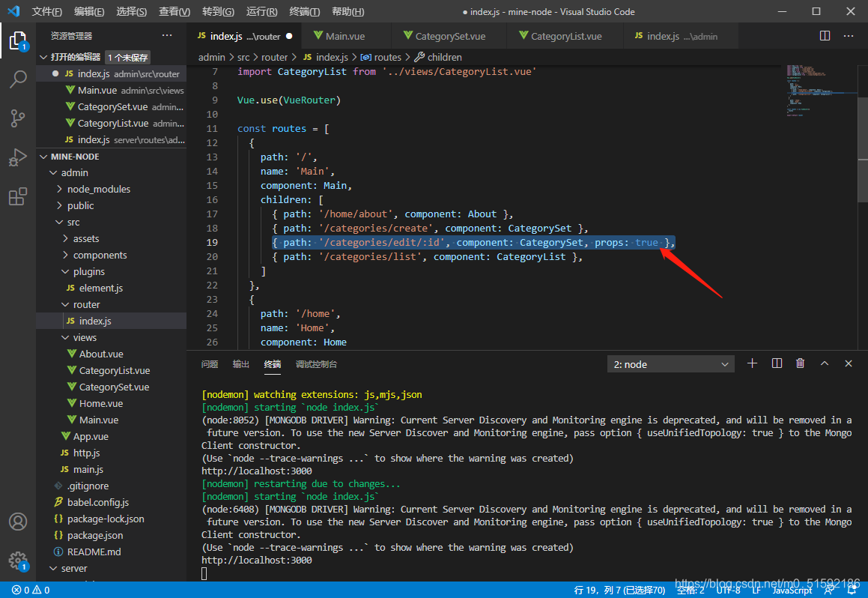Viewport: 868px width, 598px height.
Task: Split the editor to the right
Action: (825, 36)
